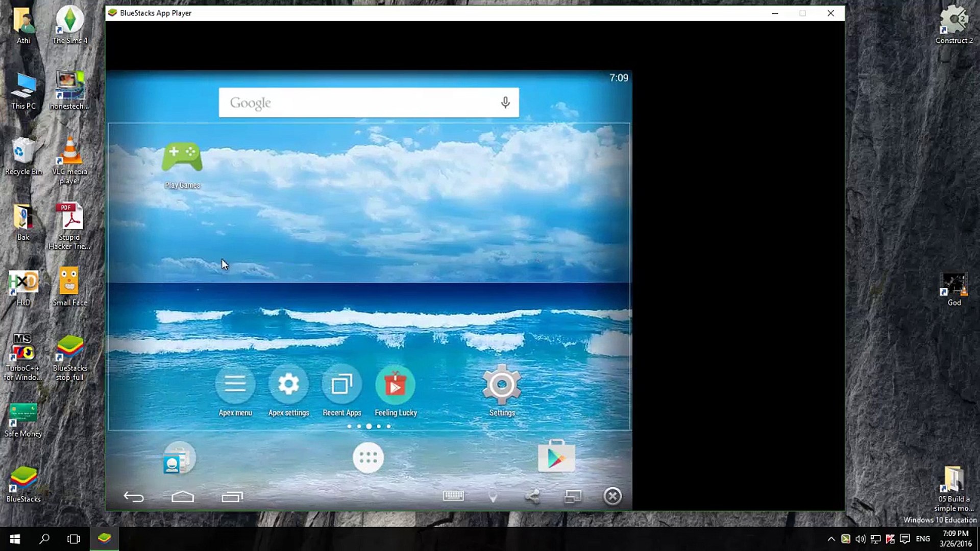
Task: Change the ENG input language
Action: click(923, 539)
